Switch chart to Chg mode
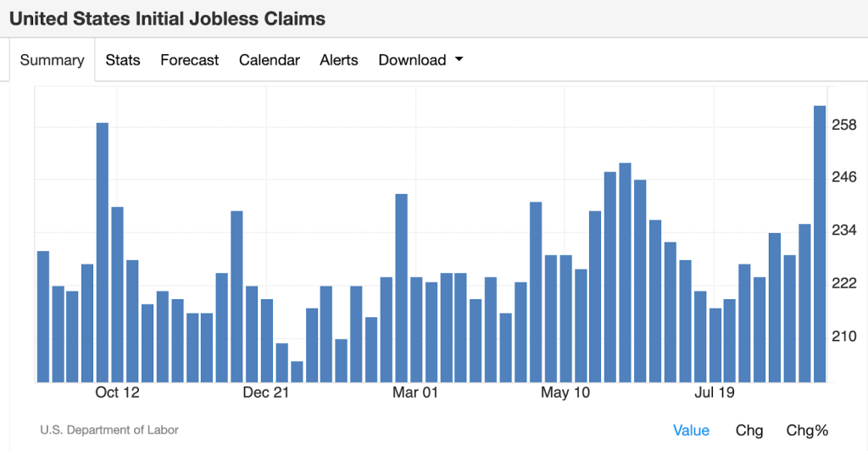The height and width of the screenshot is (451, 868). [748, 431]
